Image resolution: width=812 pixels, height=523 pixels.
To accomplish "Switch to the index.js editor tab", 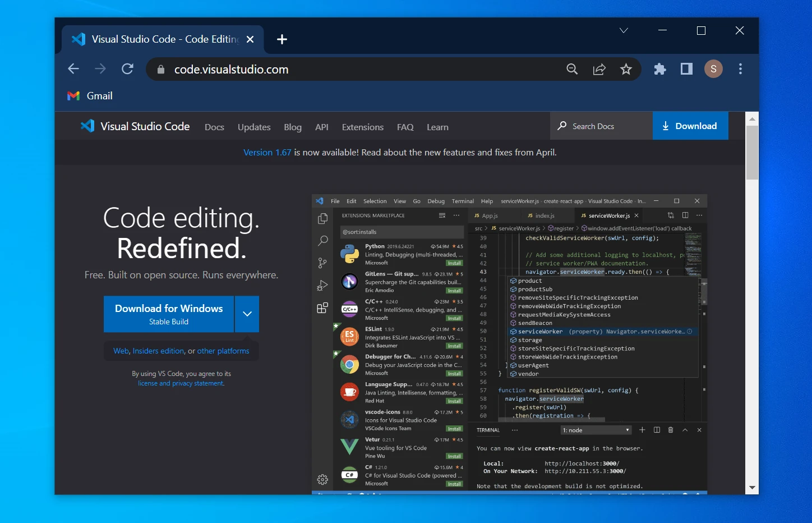I will pyautogui.click(x=545, y=215).
